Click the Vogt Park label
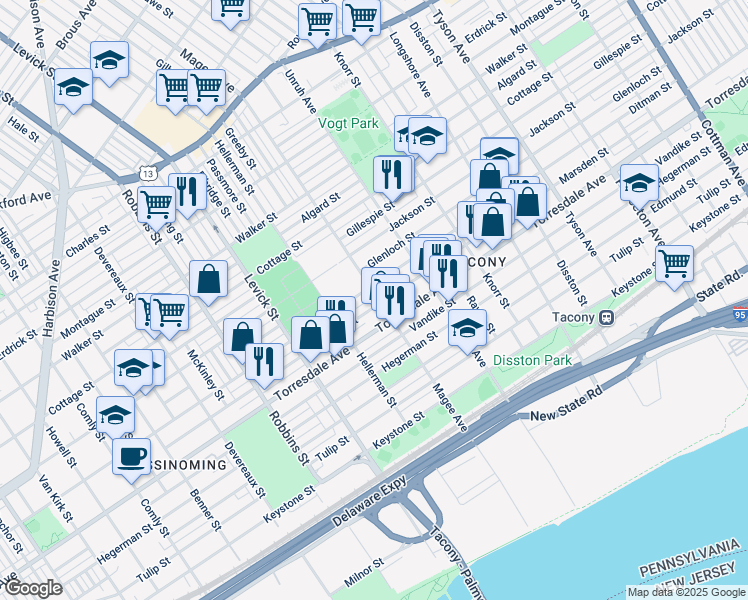This screenshot has width=748, height=600. click(x=348, y=124)
